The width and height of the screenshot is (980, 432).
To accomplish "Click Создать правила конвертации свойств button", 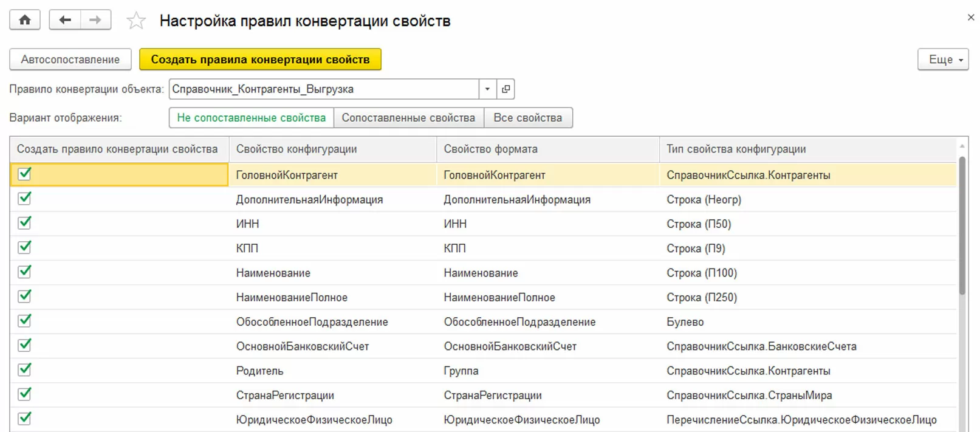I will [260, 60].
